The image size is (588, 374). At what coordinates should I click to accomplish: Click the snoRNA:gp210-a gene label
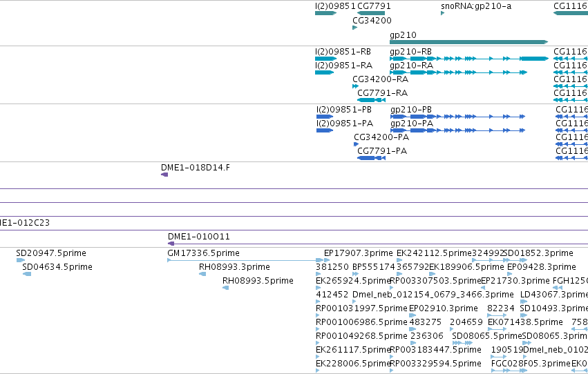(476, 6)
